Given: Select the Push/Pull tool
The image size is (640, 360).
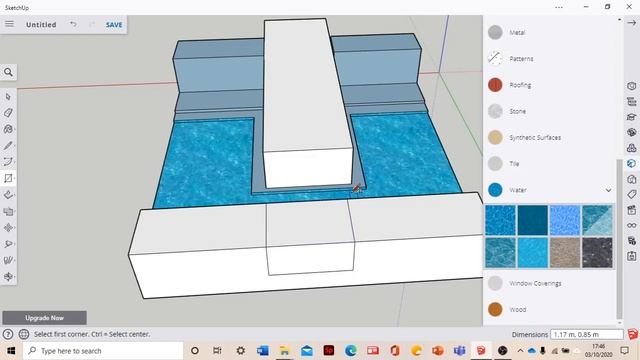Looking at the screenshot, I should [8, 195].
